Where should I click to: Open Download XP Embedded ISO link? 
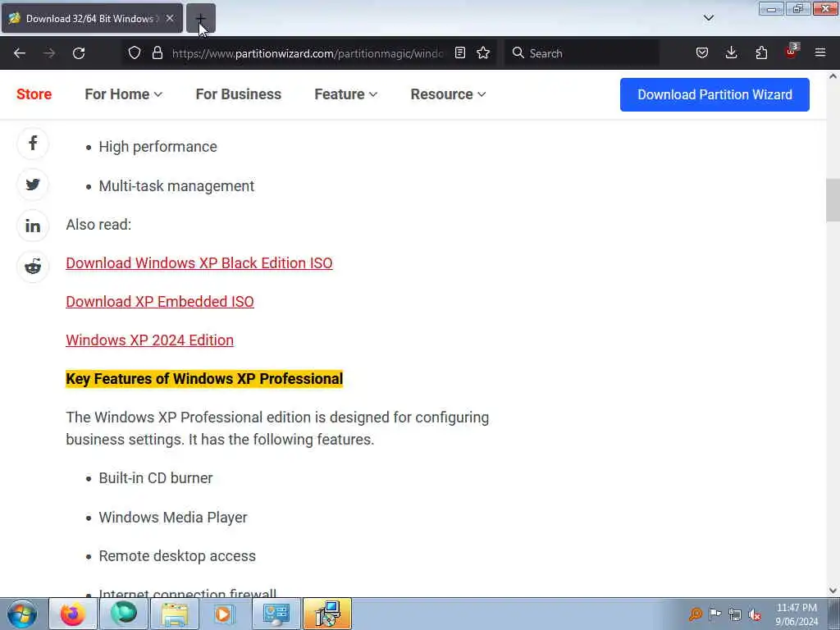coord(160,302)
